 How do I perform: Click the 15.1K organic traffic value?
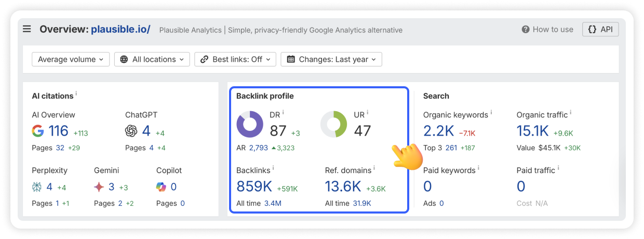[x=532, y=131]
